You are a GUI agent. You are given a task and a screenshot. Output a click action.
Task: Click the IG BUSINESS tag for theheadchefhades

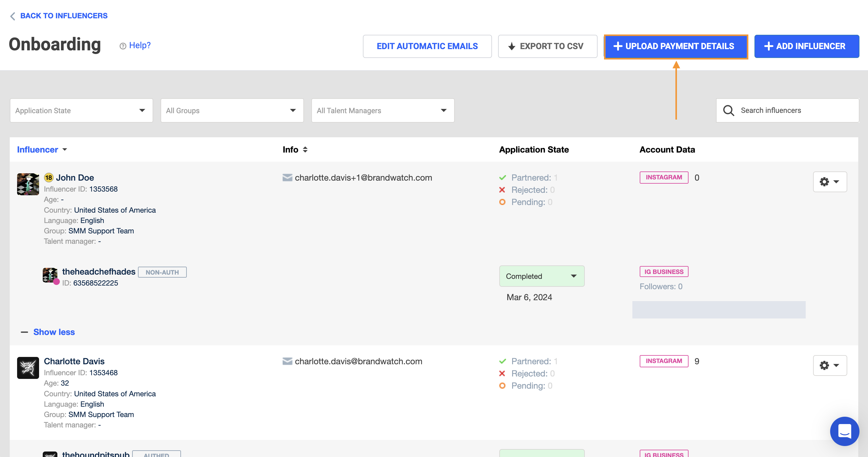coord(664,272)
